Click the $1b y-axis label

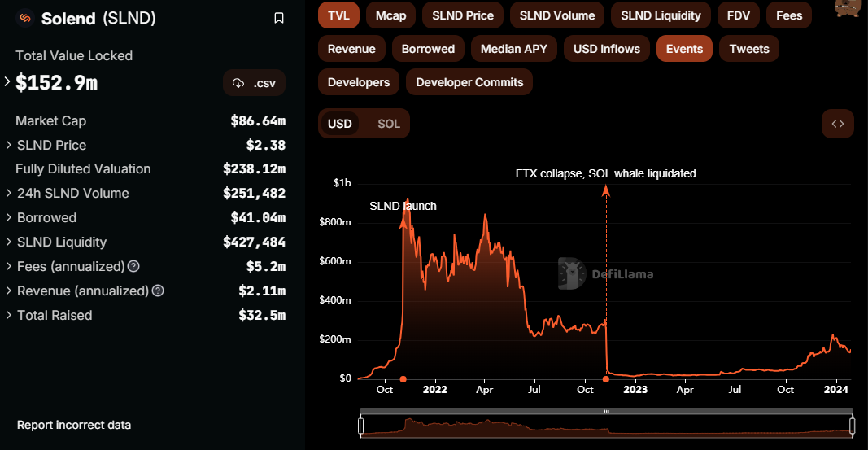(342, 182)
